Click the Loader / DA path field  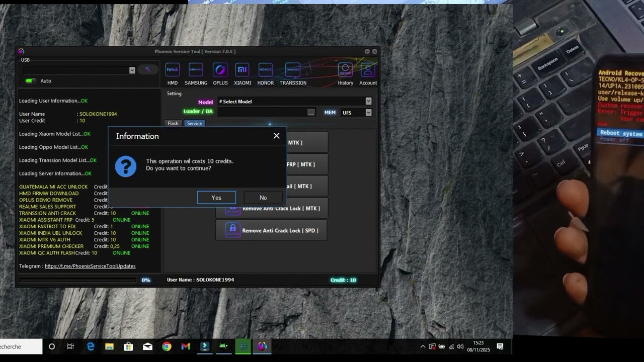[x=262, y=113]
